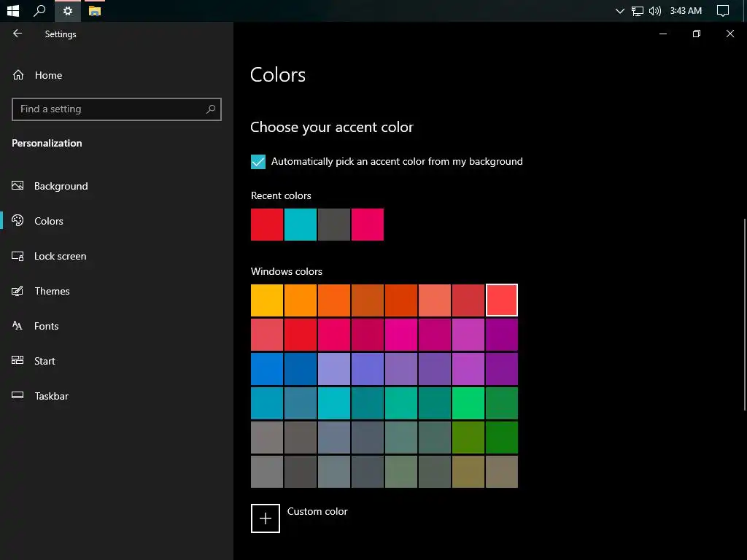Click the network icon in system tray
This screenshot has height=560, width=747.
(638, 11)
